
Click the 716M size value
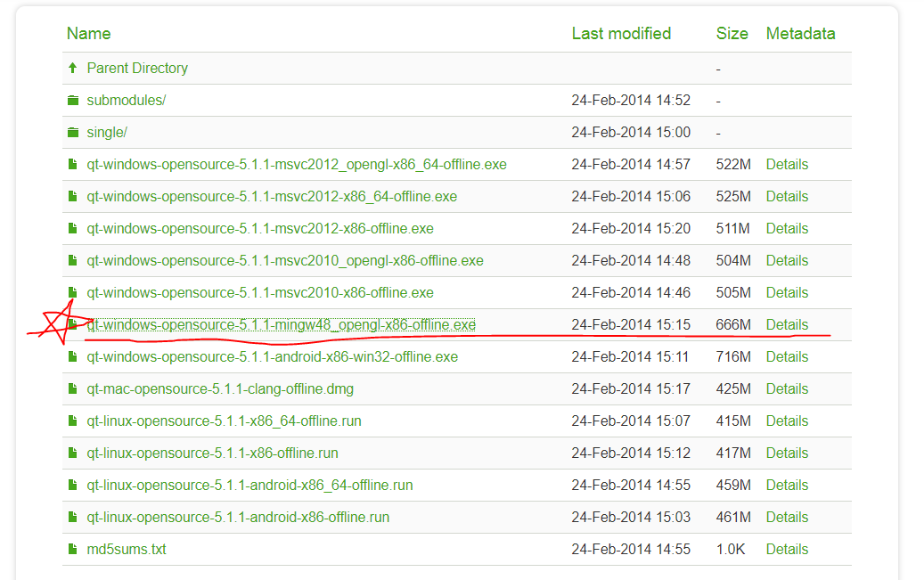733,357
